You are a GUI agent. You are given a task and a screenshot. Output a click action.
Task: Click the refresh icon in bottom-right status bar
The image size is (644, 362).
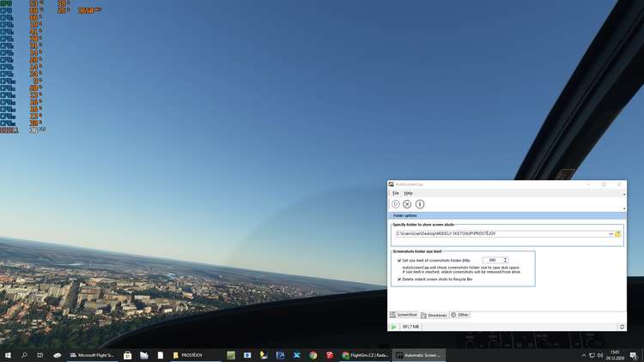622,327
